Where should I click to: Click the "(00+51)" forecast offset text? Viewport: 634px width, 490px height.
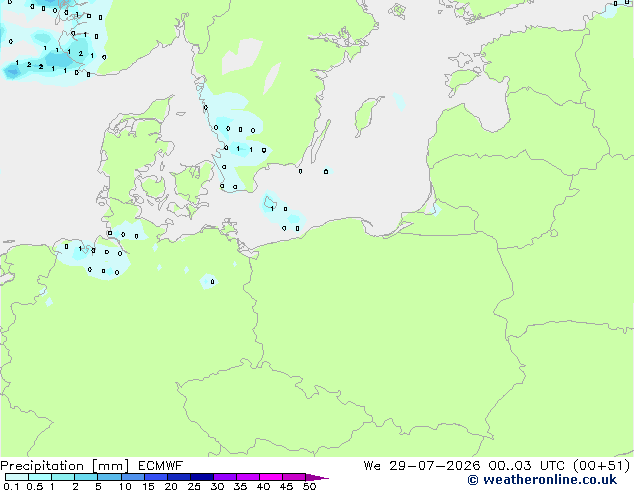point(602,466)
